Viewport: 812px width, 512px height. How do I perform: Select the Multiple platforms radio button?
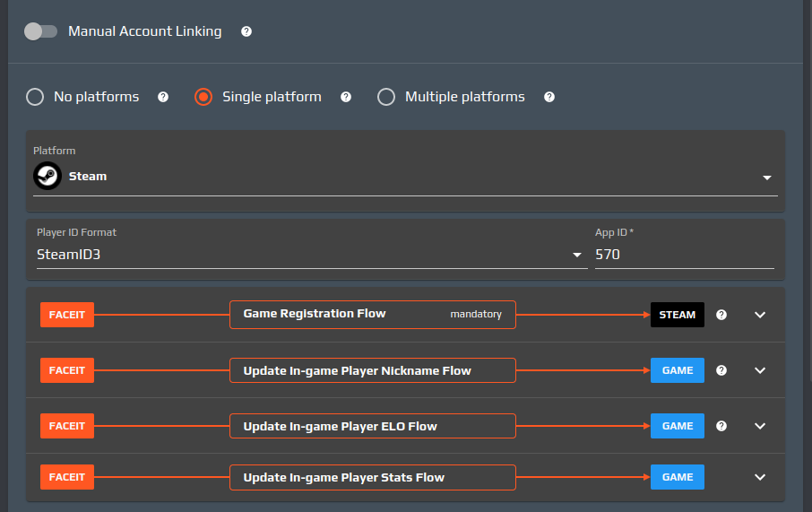(x=386, y=97)
